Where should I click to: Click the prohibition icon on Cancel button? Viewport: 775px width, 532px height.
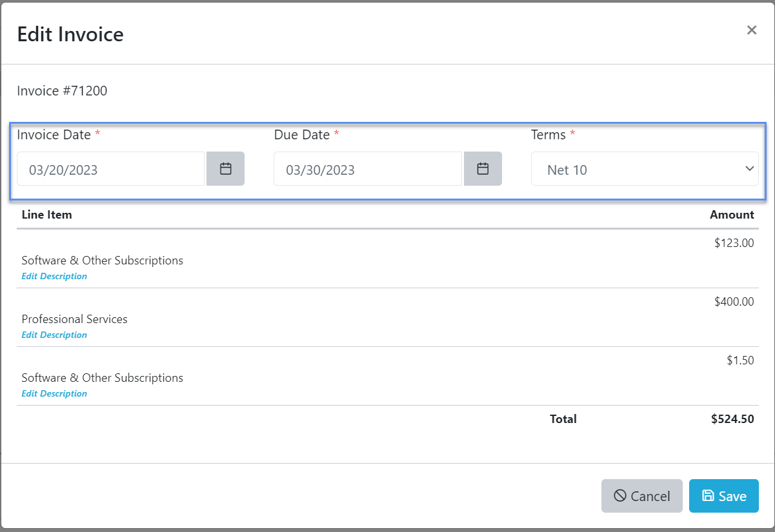[x=621, y=496]
